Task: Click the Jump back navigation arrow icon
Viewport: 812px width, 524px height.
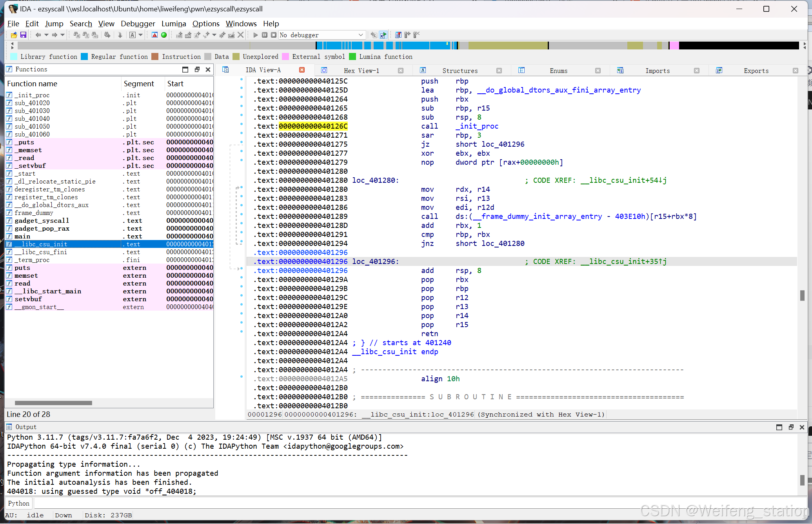Action: (x=38, y=35)
